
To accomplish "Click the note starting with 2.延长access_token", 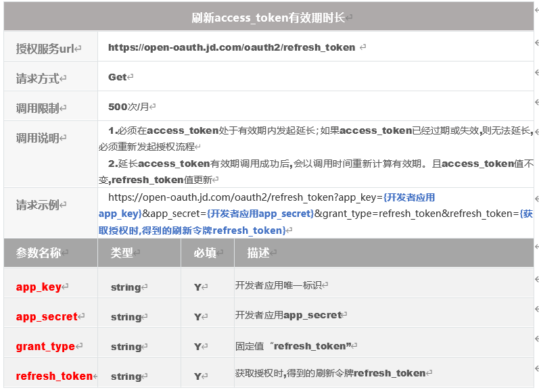I will [x=316, y=172].
